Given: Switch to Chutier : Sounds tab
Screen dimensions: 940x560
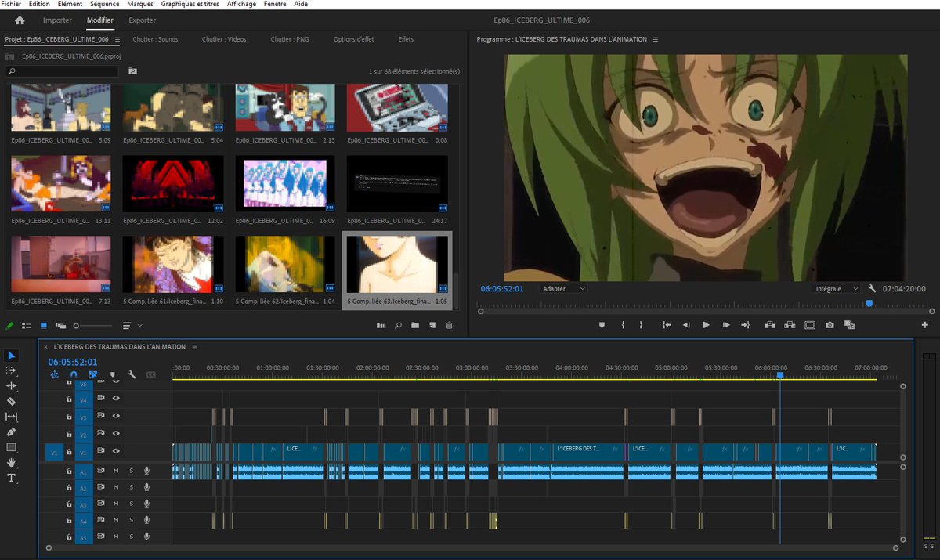Looking at the screenshot, I should point(155,39).
